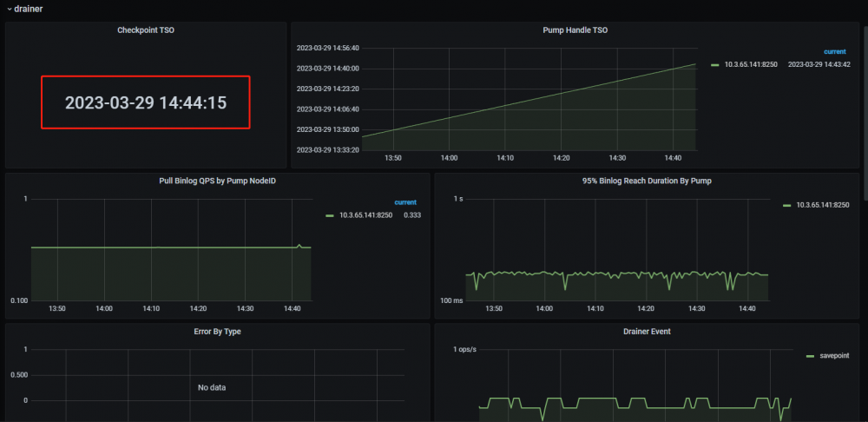Open the Pump Handle TSO panel title menu
This screenshot has width=868, height=422.
click(x=575, y=30)
